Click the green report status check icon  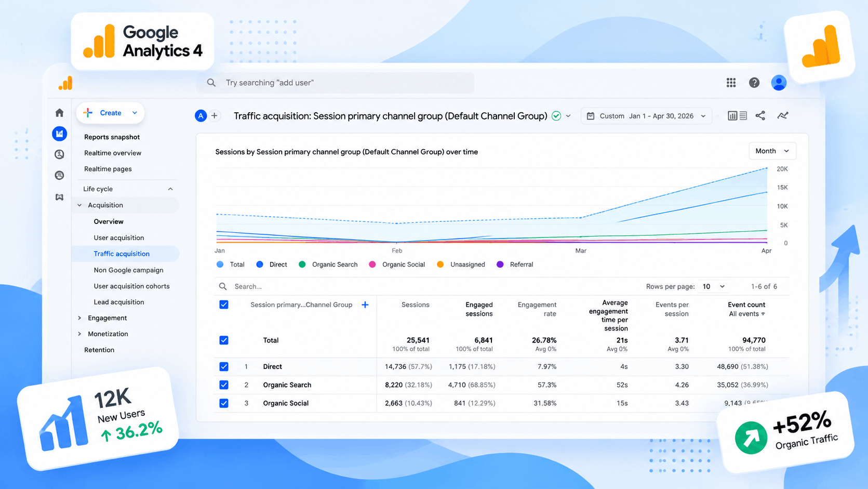(x=556, y=116)
